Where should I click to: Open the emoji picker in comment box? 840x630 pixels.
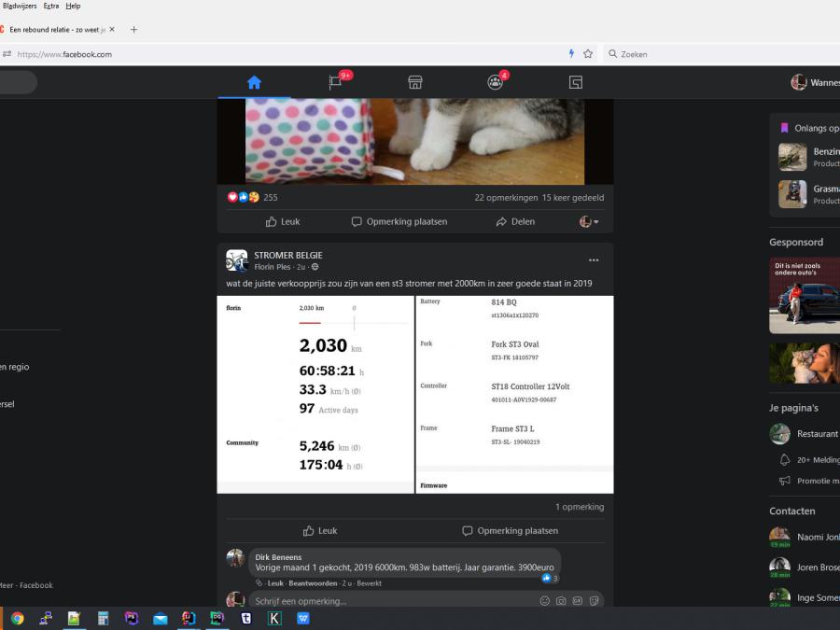pyautogui.click(x=545, y=601)
